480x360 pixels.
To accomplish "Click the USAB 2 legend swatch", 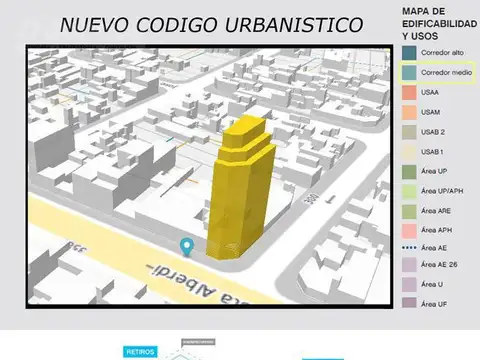I will (409, 132).
